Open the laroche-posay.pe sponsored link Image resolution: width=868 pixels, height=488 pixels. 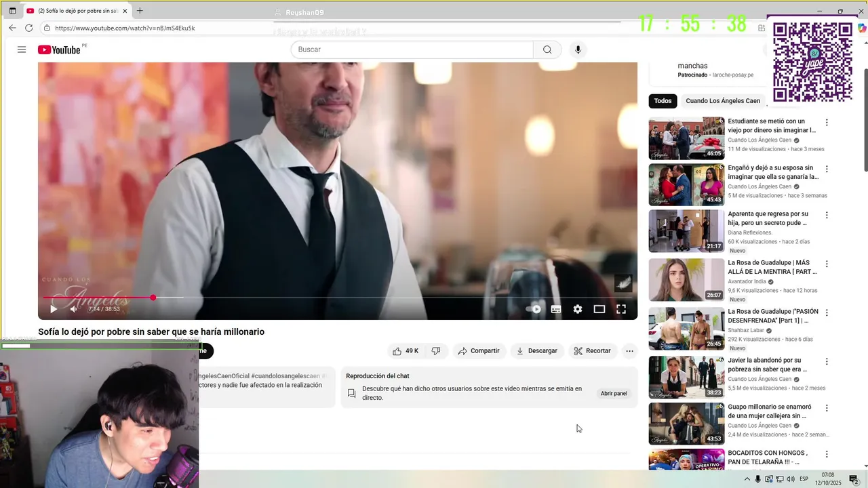[x=733, y=75]
